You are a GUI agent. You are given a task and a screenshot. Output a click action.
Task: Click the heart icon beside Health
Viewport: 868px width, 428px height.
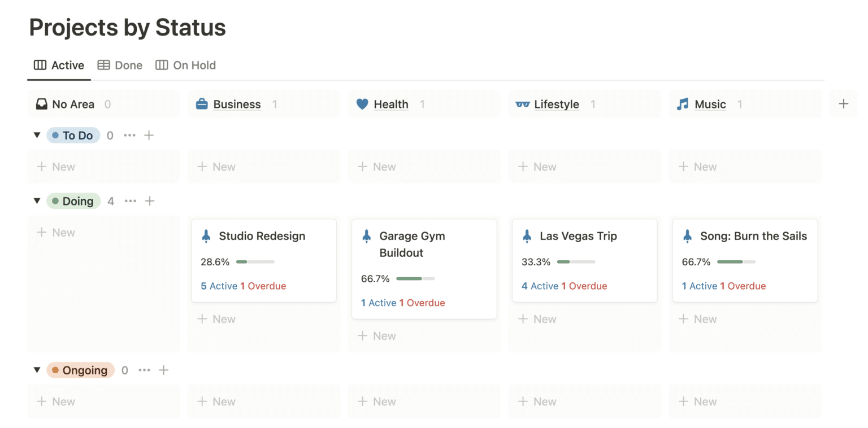point(362,104)
